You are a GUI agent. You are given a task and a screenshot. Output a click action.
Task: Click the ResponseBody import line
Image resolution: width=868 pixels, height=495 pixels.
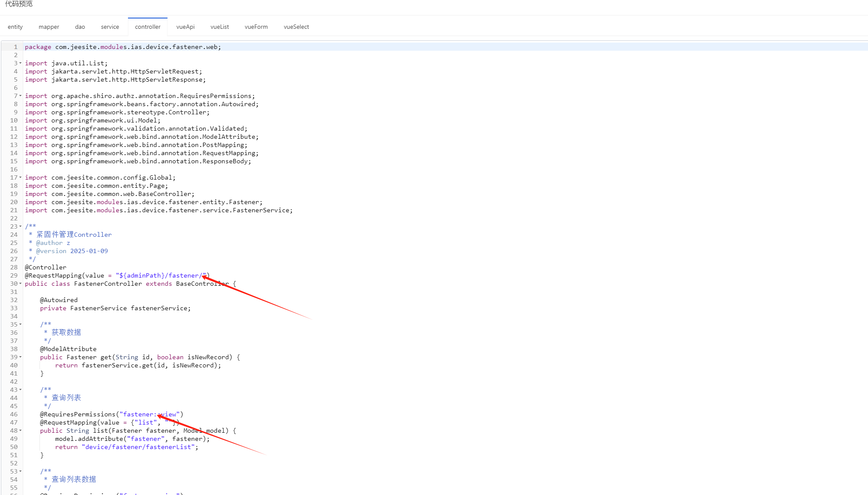tap(138, 161)
